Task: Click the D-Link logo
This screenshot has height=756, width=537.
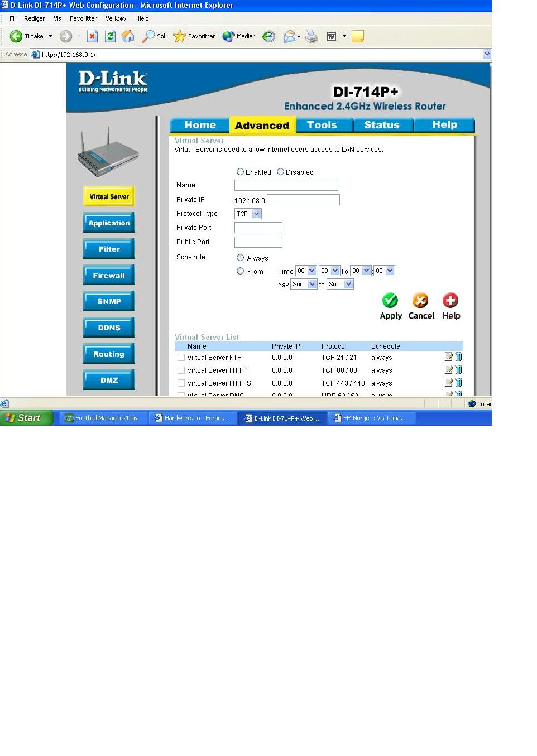Action: tap(113, 81)
